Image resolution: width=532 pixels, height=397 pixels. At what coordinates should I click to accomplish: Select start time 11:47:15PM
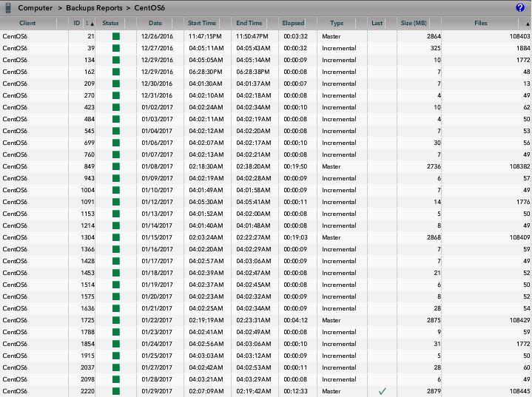[x=205, y=36]
